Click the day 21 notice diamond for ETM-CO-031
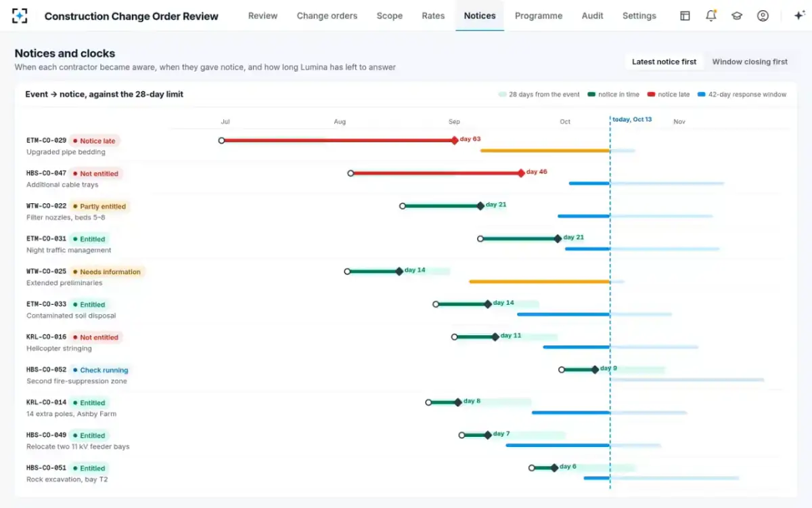The height and width of the screenshot is (508, 812). tap(558, 238)
